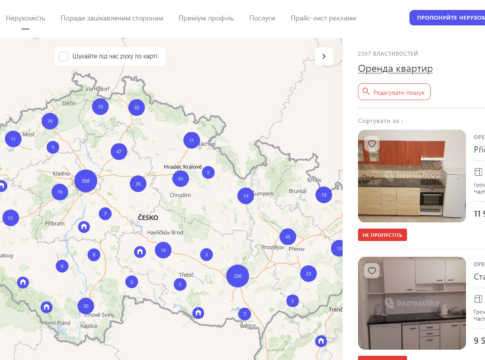Open the Преміум профіль menu item
The image size is (485, 360).
pos(206,18)
